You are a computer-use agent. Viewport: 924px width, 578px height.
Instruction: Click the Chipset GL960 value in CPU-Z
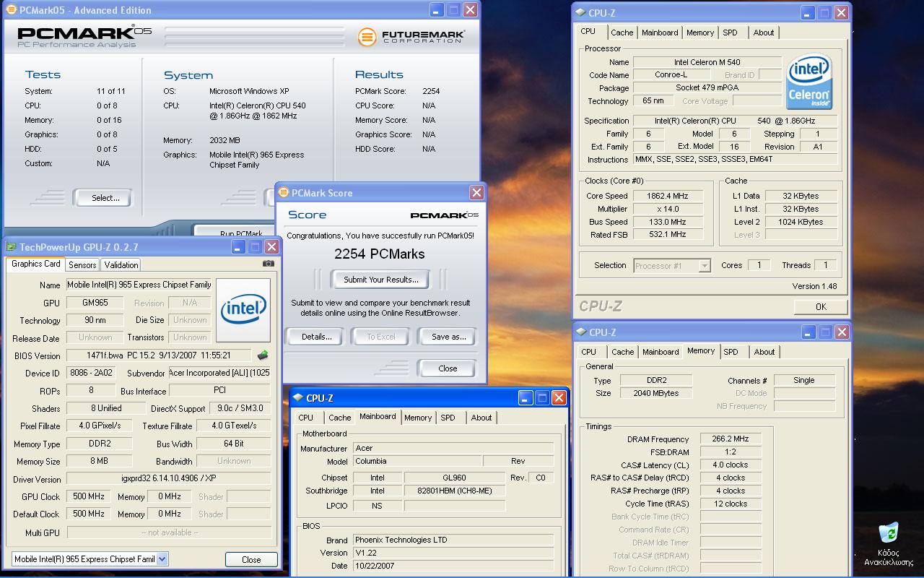(455, 478)
